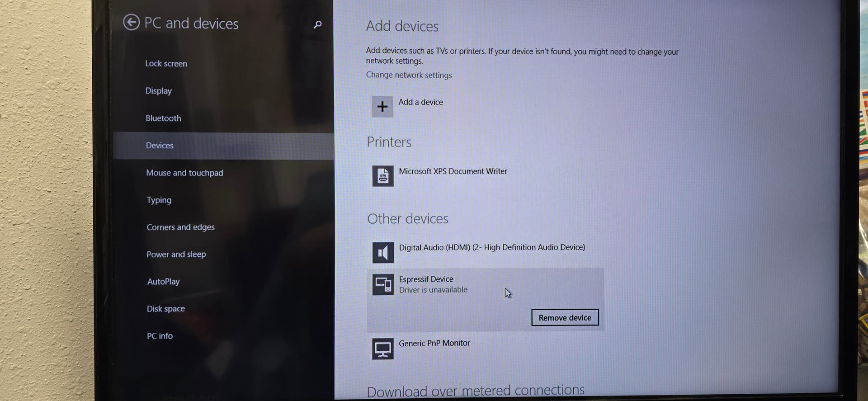Click the Printers section heading
Screen dimensions: 868x401
(x=389, y=142)
